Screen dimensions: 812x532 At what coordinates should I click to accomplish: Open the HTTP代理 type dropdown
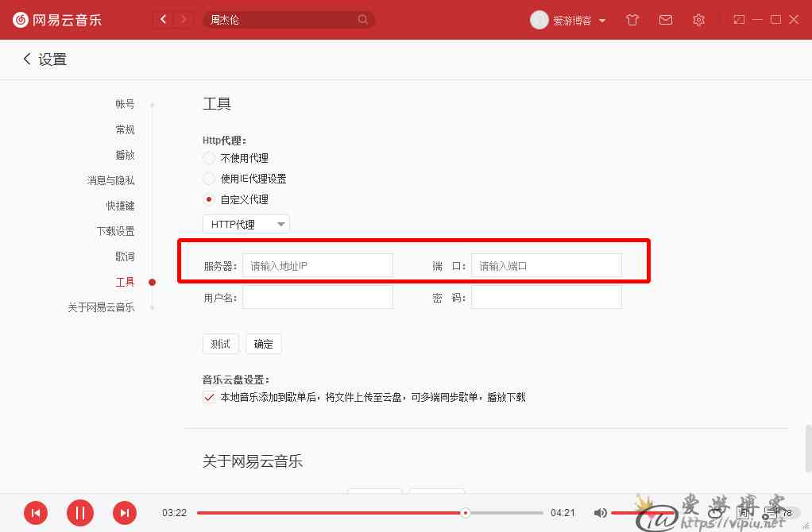point(246,224)
